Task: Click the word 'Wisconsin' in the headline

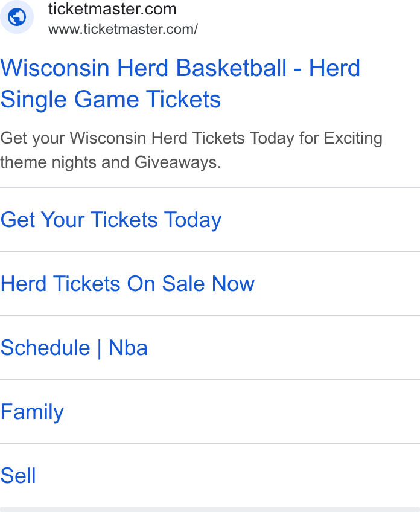Action: click(x=55, y=68)
